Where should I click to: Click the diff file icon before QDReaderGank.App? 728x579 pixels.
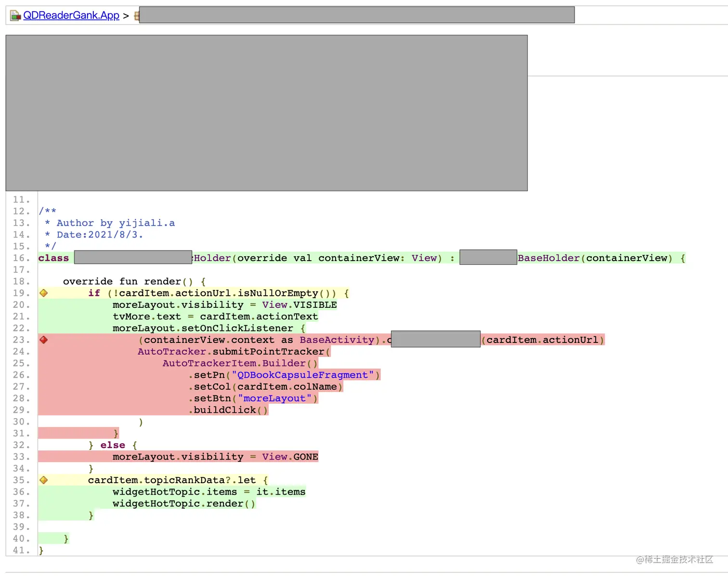pyautogui.click(x=14, y=14)
